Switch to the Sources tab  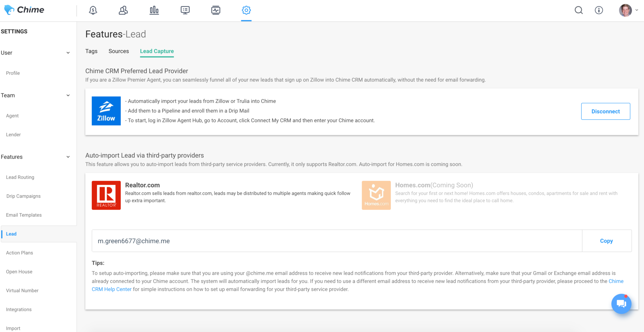(119, 51)
